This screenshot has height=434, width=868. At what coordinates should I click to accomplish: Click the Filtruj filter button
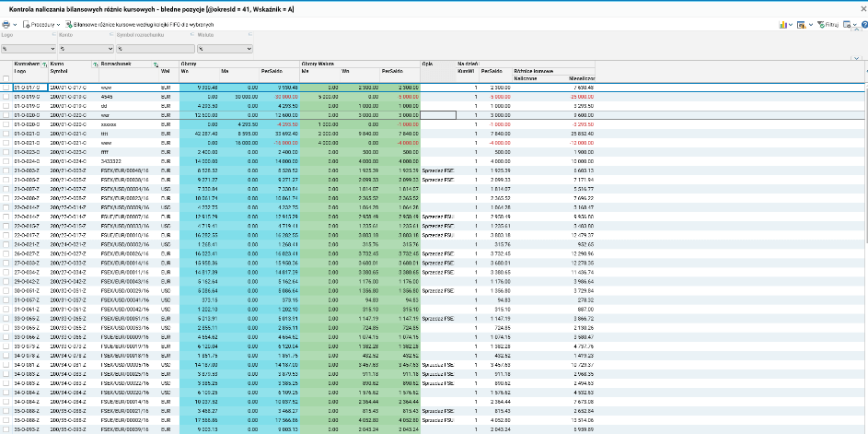827,24
